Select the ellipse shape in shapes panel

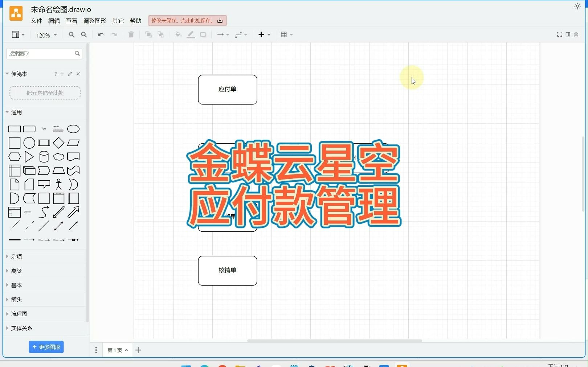[x=73, y=129]
